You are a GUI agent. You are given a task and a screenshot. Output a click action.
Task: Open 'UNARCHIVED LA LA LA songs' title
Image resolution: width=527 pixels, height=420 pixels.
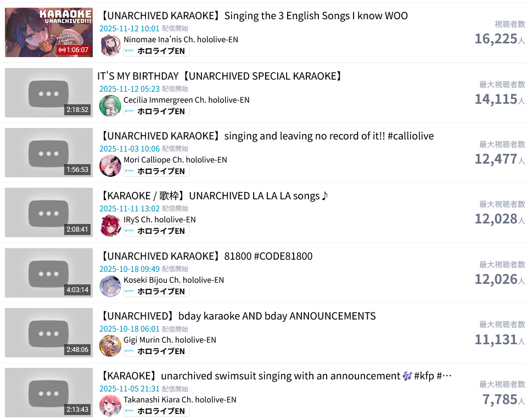coord(214,196)
